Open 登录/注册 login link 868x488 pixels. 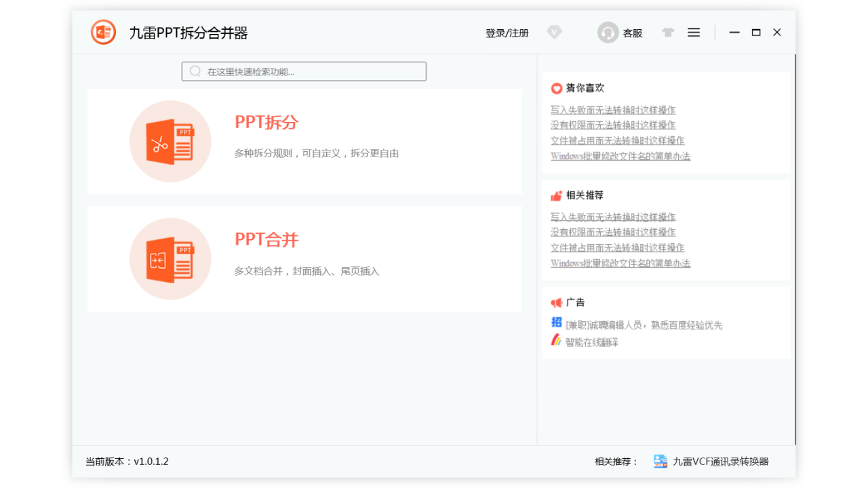[x=507, y=33]
